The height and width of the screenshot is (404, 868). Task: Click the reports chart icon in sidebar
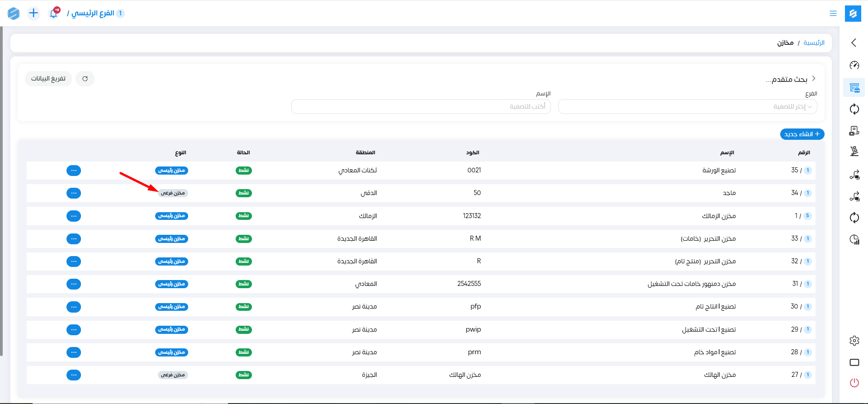point(854,239)
